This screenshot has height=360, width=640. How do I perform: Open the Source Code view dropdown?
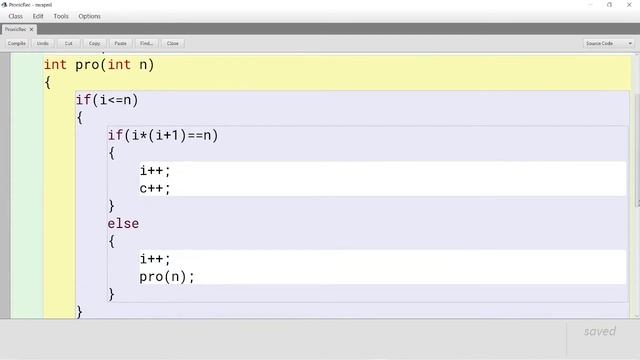(x=608, y=43)
